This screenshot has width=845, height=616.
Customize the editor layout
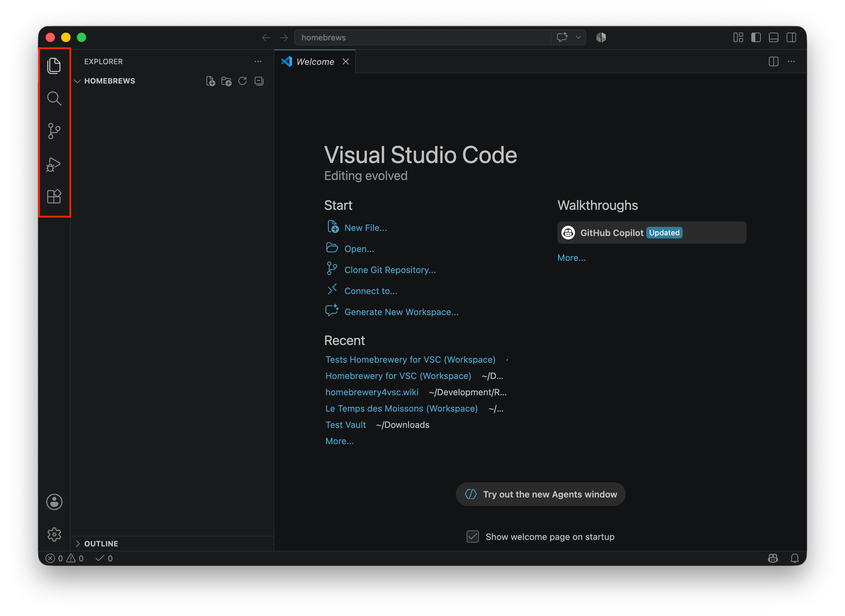tap(738, 38)
